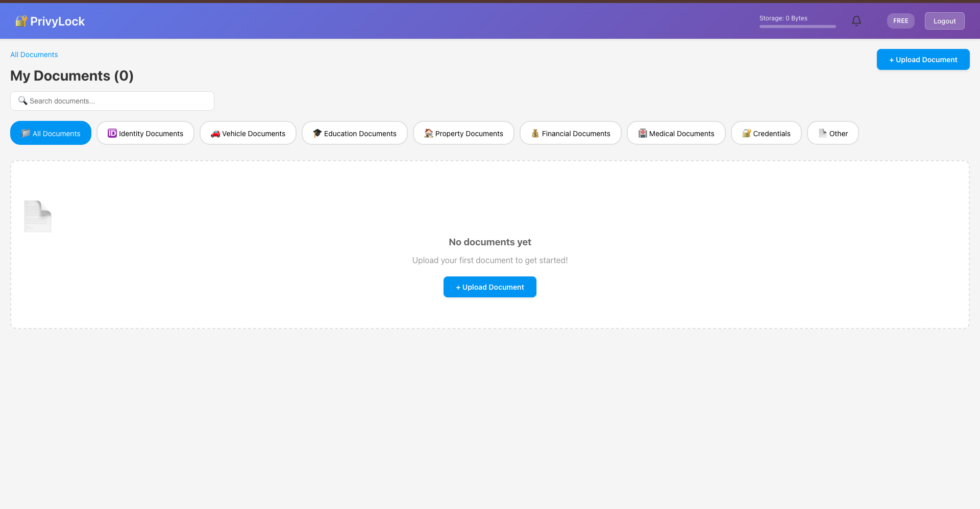The width and height of the screenshot is (980, 509).
Task: Enable the Financial Documents filter
Action: click(x=570, y=133)
